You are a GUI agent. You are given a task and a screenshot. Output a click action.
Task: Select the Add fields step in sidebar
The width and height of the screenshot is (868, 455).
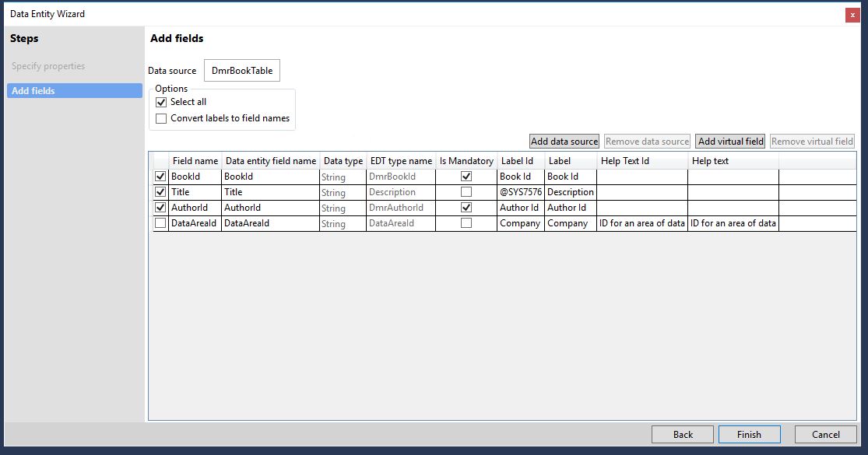(x=74, y=91)
